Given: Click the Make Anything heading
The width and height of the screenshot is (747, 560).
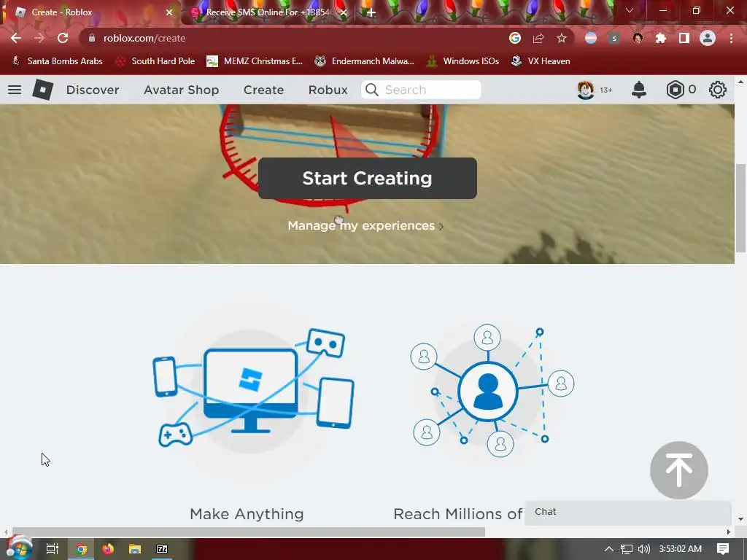Looking at the screenshot, I should click(247, 514).
